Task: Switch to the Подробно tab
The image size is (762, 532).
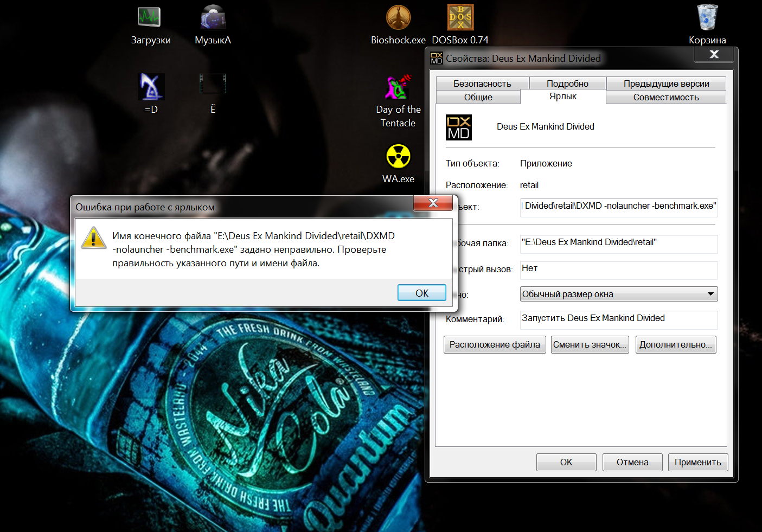Action: pyautogui.click(x=567, y=84)
